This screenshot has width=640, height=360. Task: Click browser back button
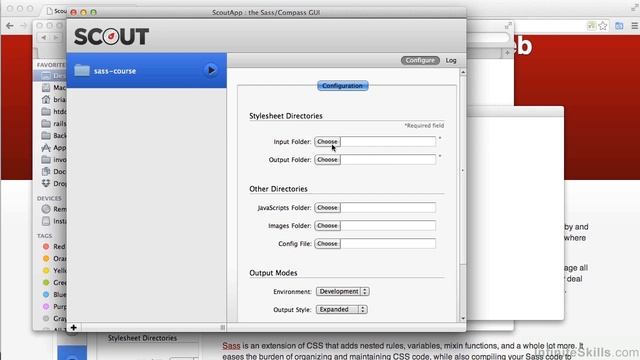(10, 26)
